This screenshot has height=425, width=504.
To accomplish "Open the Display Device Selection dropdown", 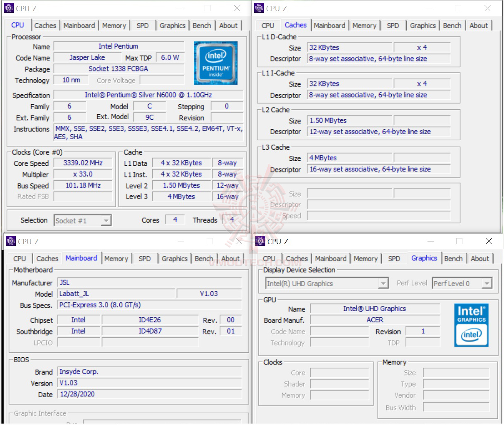I will (327, 283).
